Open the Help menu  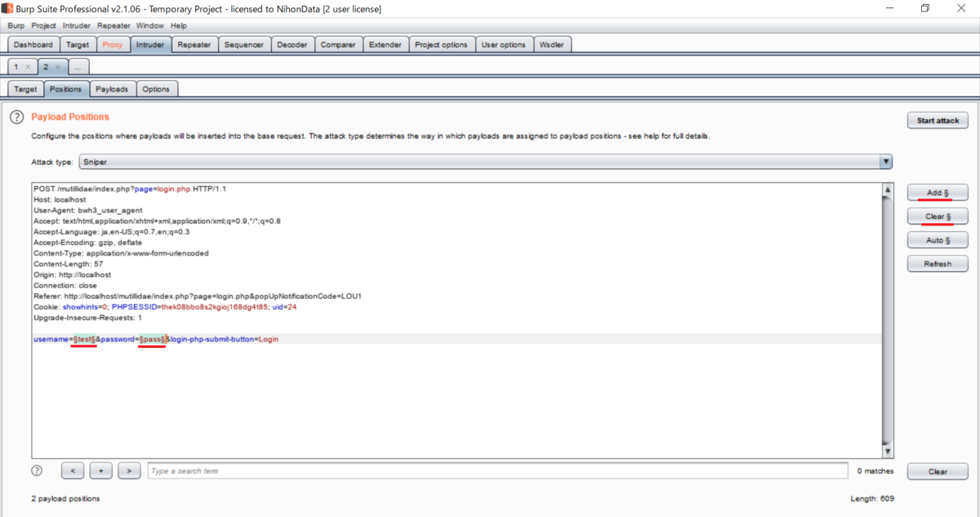coord(178,26)
